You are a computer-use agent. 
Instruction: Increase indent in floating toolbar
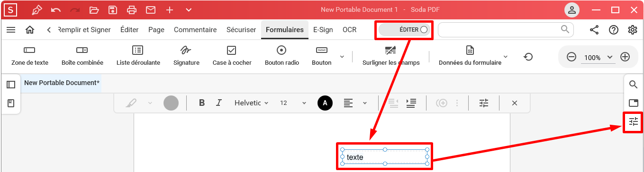point(411,103)
